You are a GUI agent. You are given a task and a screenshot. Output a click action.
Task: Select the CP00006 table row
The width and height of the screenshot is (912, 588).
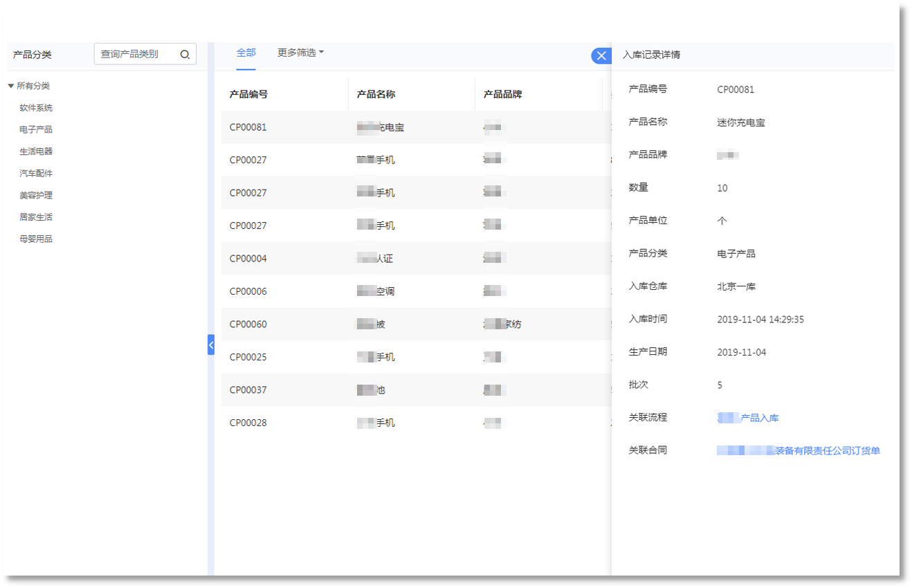click(417, 291)
